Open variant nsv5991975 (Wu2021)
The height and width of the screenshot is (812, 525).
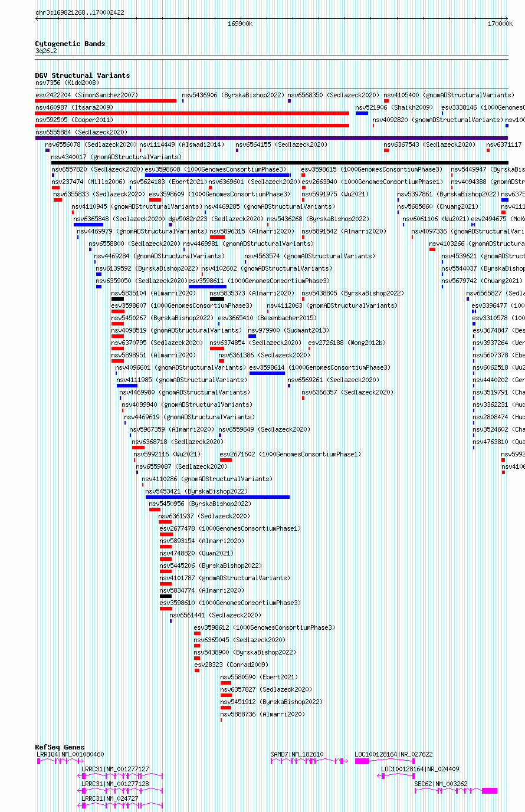point(335,194)
